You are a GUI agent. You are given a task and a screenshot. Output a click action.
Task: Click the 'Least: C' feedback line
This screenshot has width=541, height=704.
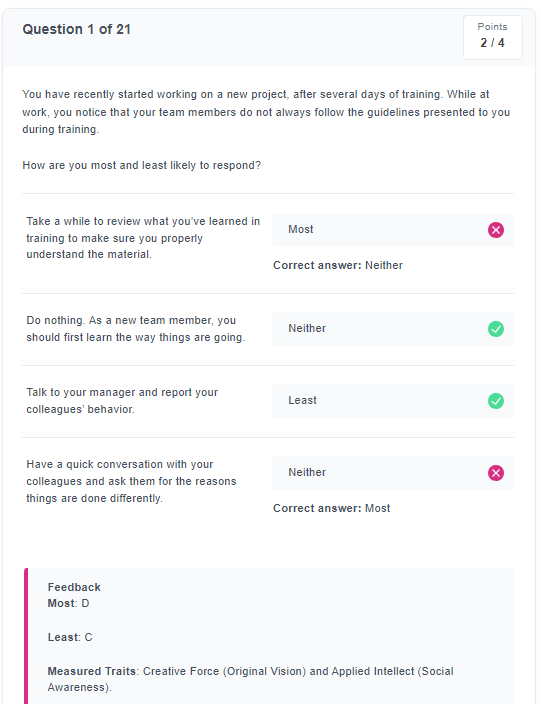[70, 637]
